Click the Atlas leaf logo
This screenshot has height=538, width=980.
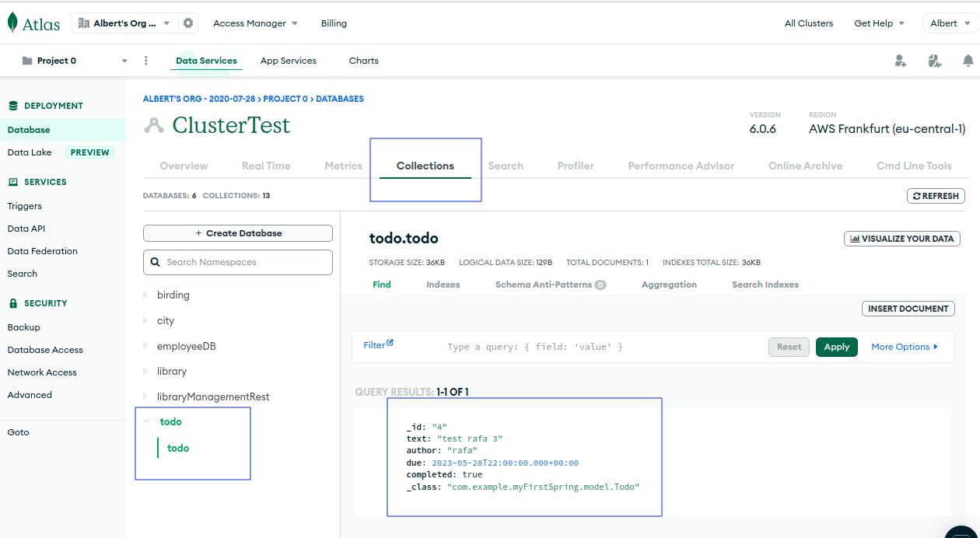pos(12,23)
